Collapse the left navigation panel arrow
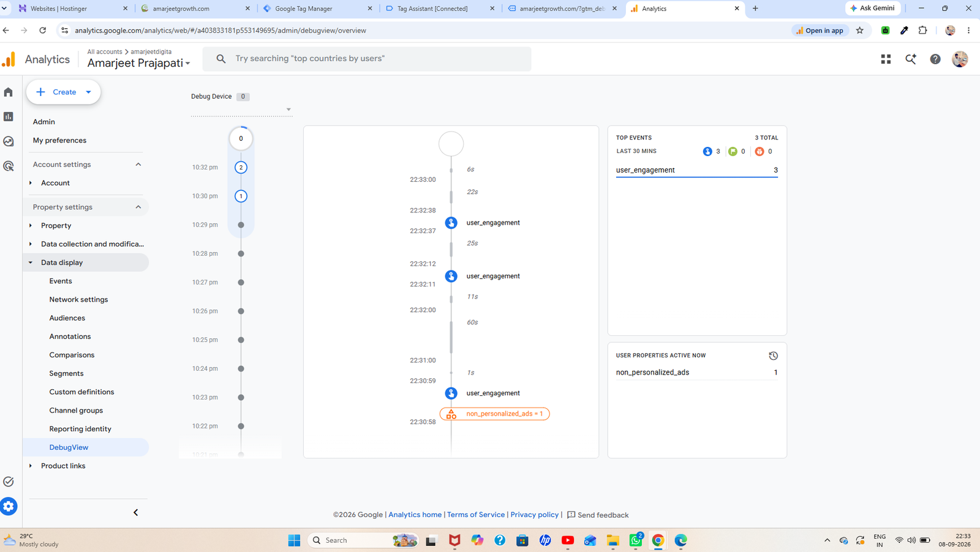This screenshot has width=980, height=552. pos(136,512)
